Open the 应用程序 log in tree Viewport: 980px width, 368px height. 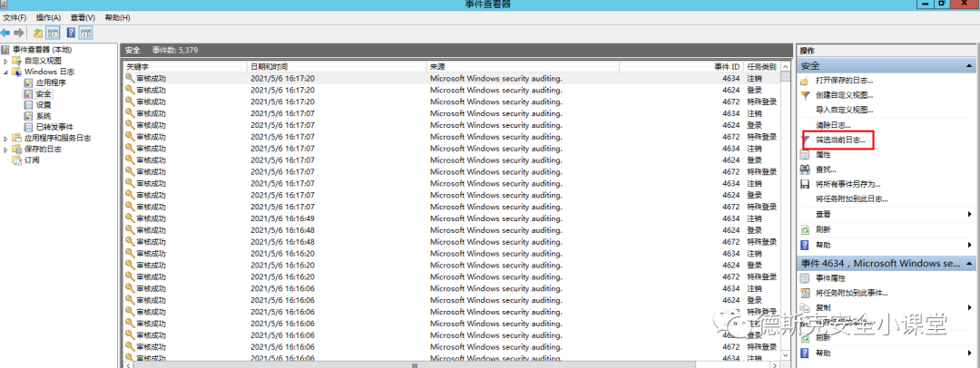click(x=51, y=82)
